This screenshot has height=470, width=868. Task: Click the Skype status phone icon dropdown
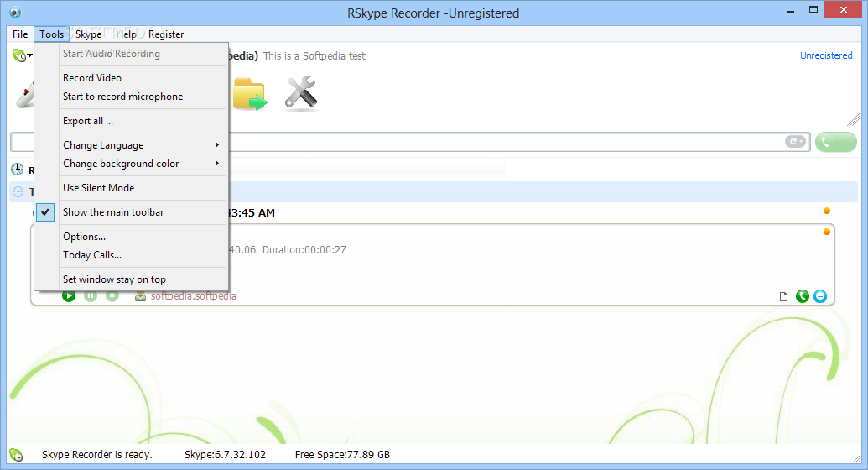(22, 55)
